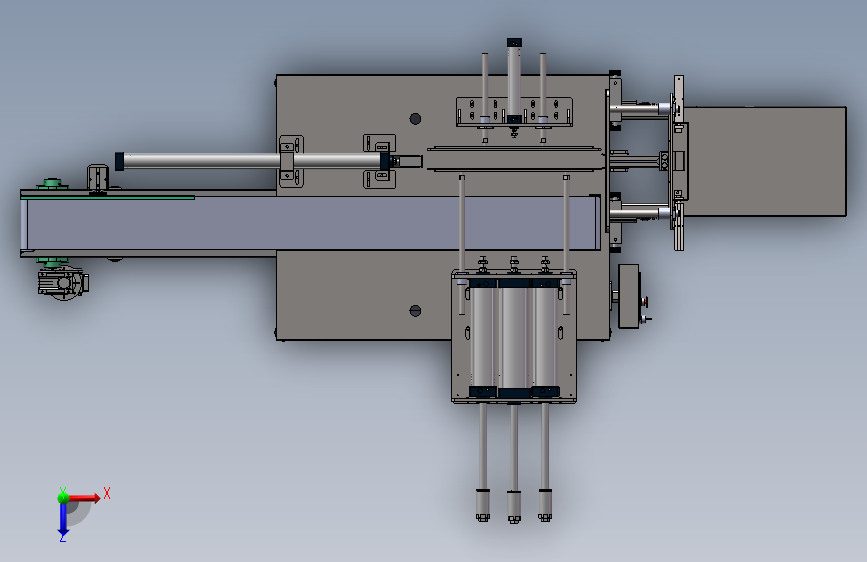Screen dimensions: 867x562
Task: Select the large rectangular plate at far right
Action: pyautogui.click(x=766, y=161)
